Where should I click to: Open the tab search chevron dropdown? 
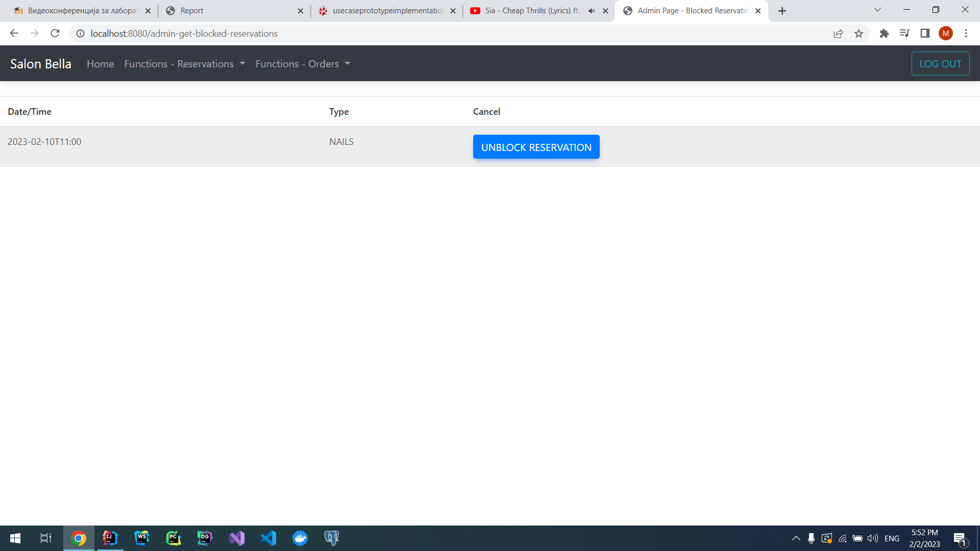click(x=877, y=10)
